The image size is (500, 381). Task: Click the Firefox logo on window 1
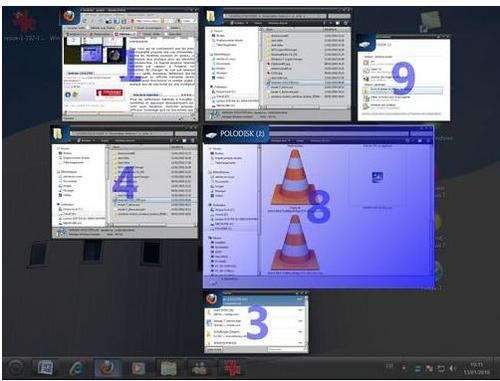click(69, 16)
